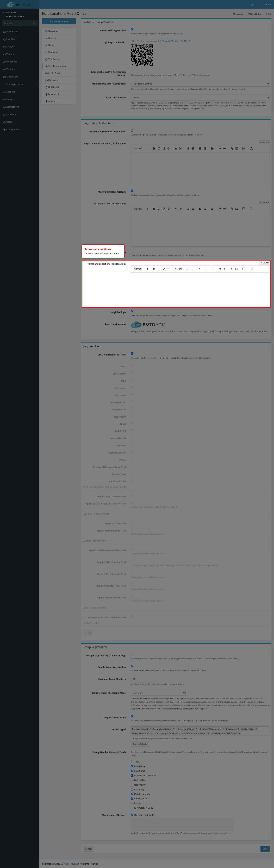Viewport: 274px width, 868px height.
Task: Open the Overview location tab
Action: pos(59,31)
